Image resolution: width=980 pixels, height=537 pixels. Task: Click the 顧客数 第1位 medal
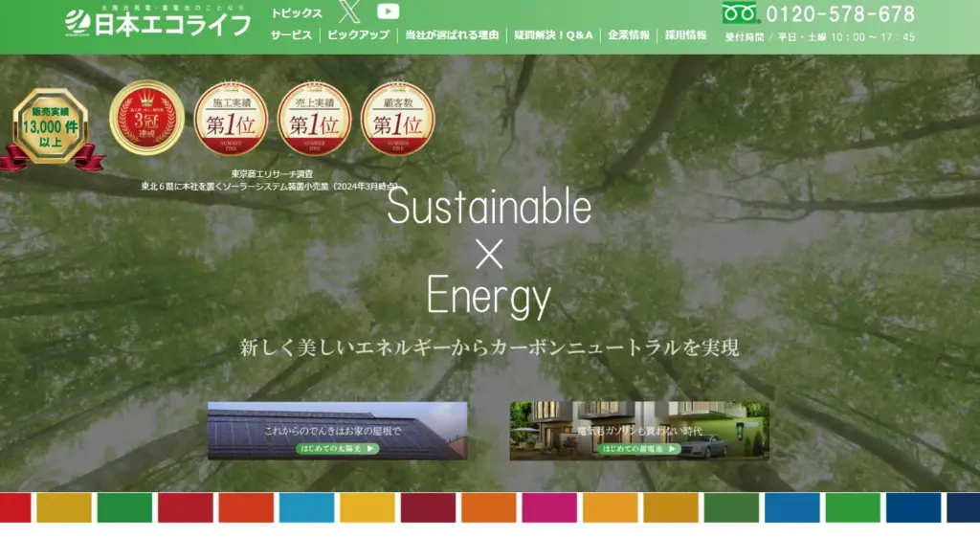point(397,119)
